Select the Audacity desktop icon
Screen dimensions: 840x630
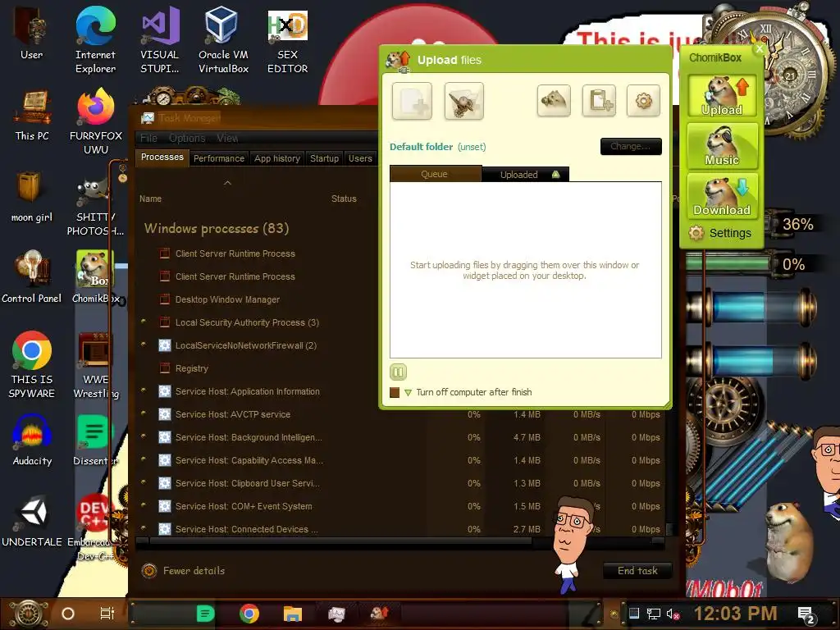point(32,441)
